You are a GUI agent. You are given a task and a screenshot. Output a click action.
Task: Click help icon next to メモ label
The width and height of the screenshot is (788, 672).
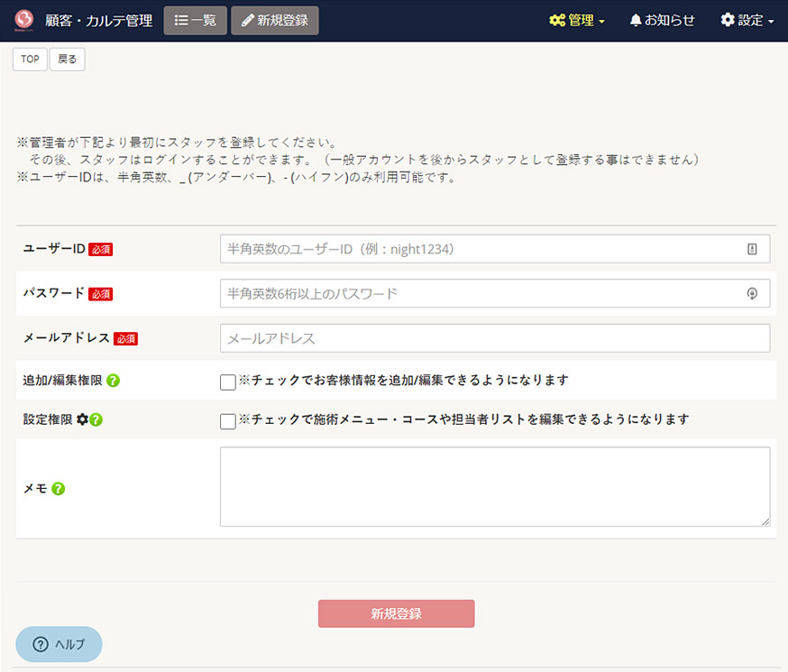[x=59, y=489]
